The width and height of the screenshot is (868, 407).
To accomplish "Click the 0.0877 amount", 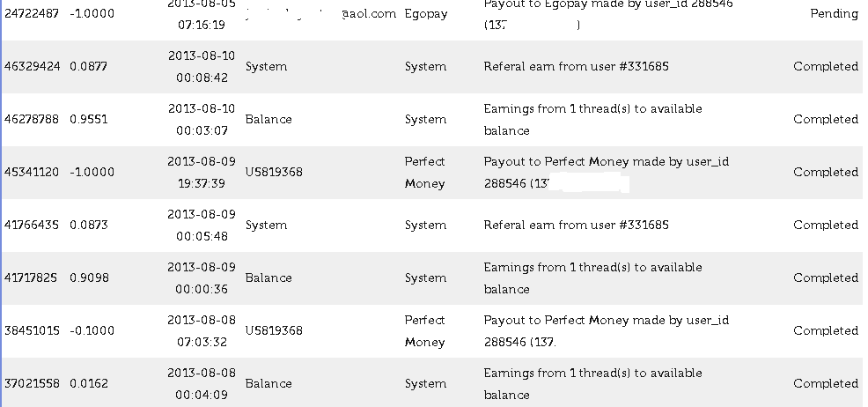I will [x=88, y=67].
